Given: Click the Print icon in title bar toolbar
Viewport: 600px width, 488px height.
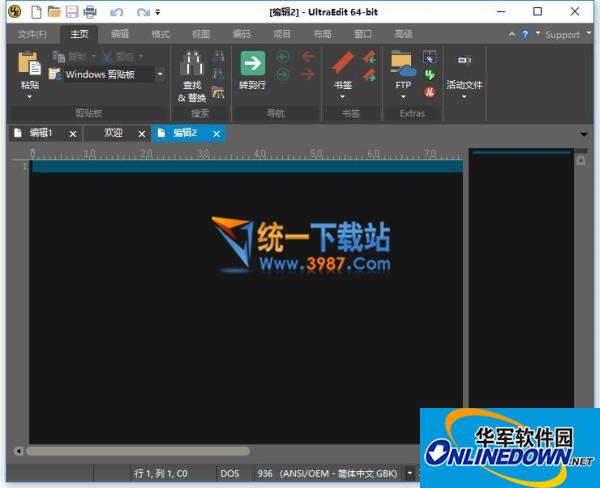Looking at the screenshot, I should pyautogui.click(x=90, y=12).
